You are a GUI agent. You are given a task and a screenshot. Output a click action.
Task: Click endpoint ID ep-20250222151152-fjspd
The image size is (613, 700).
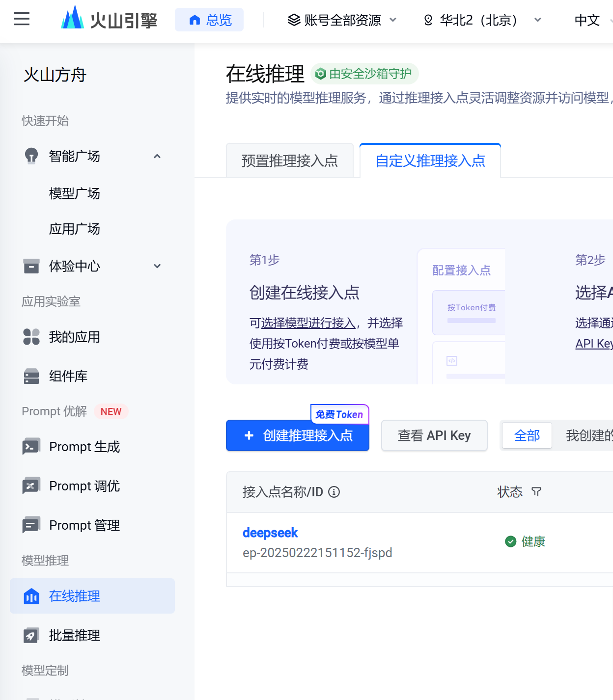coord(317,553)
